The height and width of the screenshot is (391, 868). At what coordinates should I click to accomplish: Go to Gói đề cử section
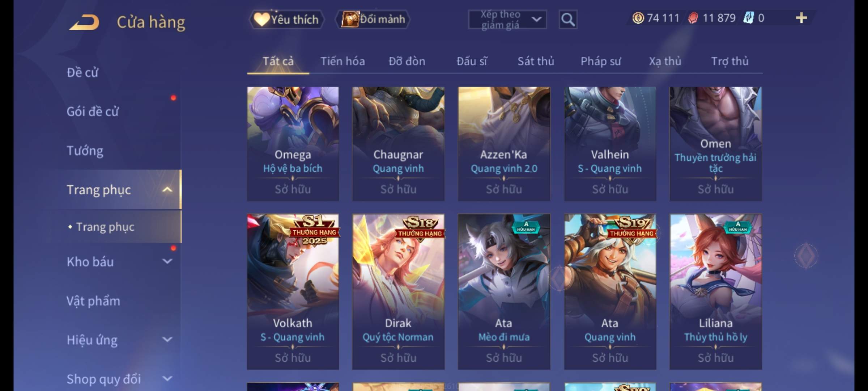(93, 112)
